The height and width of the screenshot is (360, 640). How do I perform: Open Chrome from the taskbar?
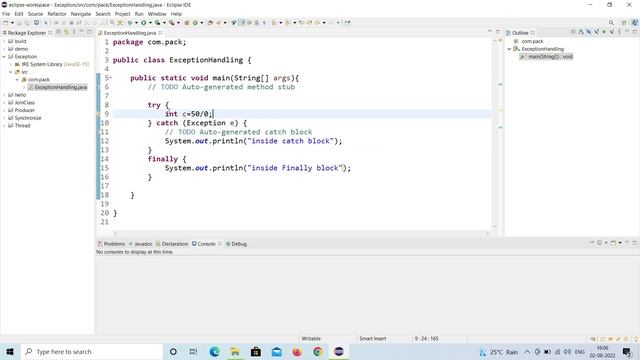click(318, 351)
